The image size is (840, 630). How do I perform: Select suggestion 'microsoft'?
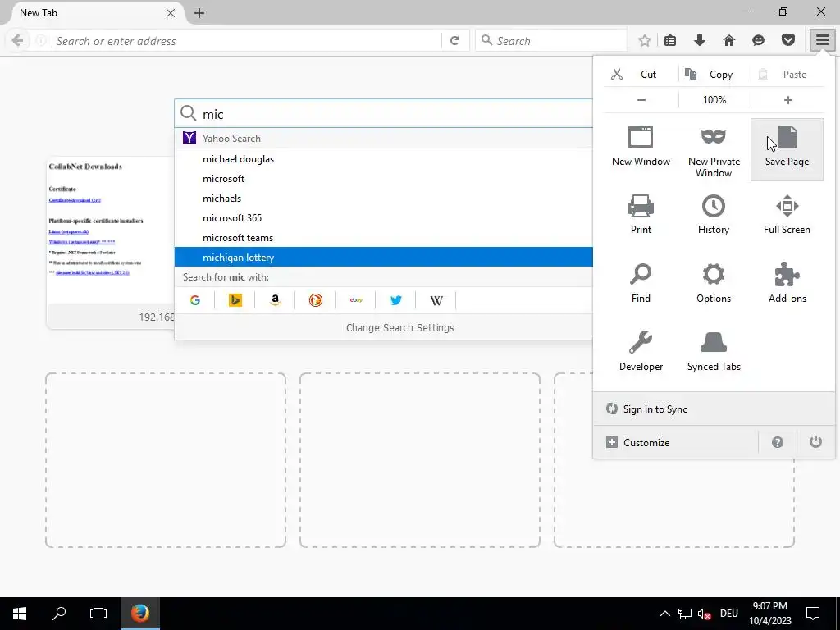tap(384, 178)
